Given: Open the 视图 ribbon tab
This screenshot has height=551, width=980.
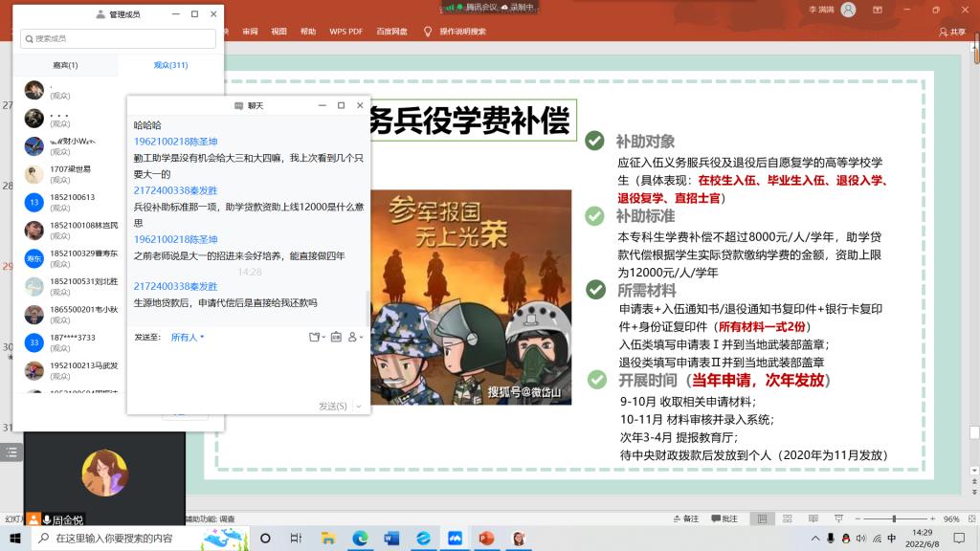Looking at the screenshot, I should click(278, 32).
